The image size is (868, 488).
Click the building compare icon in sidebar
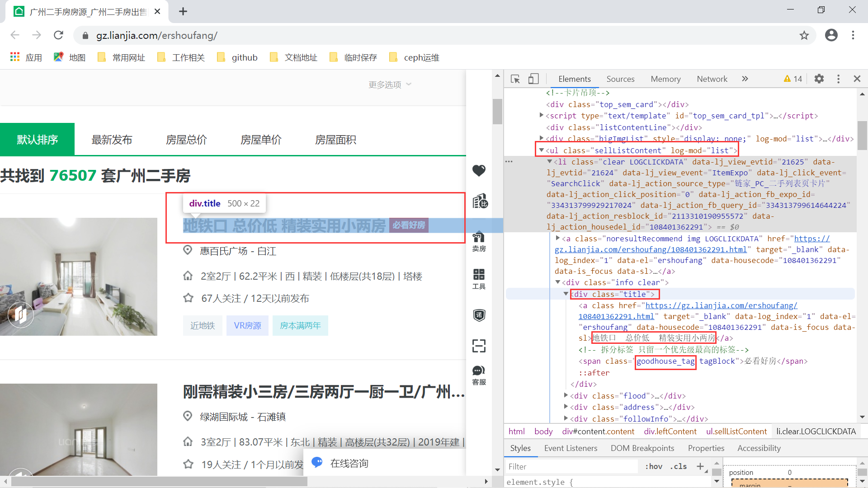(480, 202)
